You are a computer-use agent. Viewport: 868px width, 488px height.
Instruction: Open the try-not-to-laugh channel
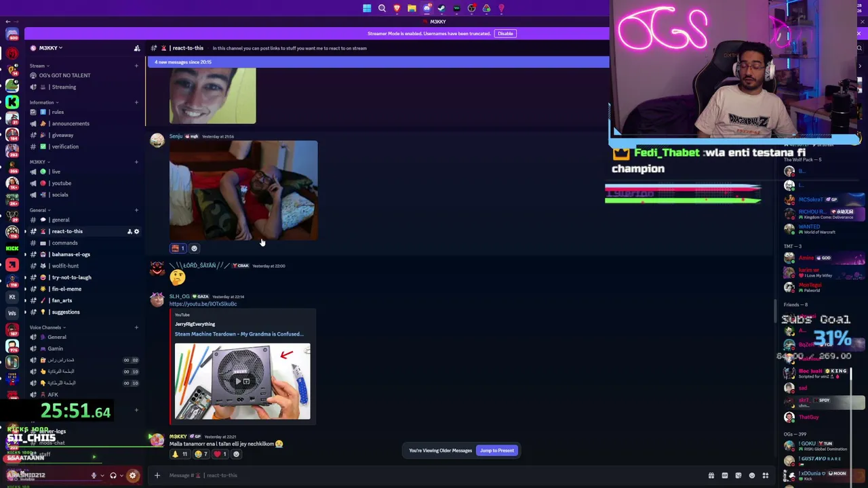[85, 277]
